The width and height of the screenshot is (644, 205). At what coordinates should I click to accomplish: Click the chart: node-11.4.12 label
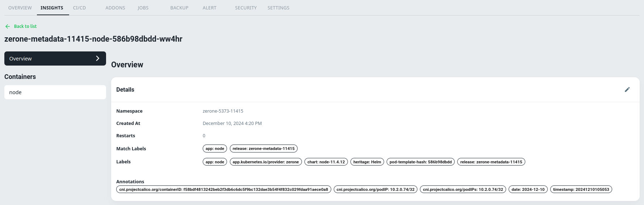tap(326, 162)
